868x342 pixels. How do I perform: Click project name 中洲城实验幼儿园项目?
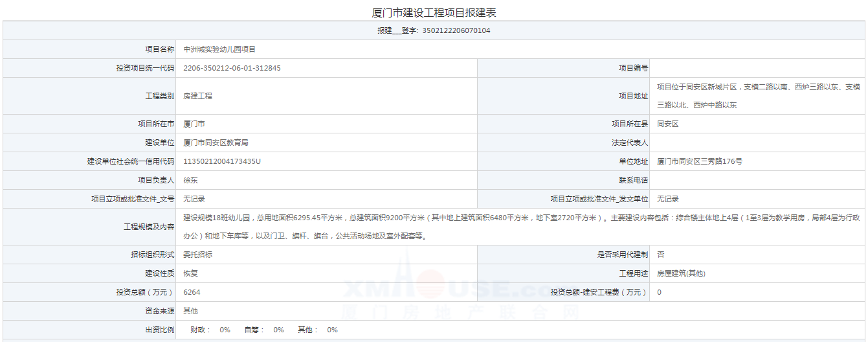219,49
